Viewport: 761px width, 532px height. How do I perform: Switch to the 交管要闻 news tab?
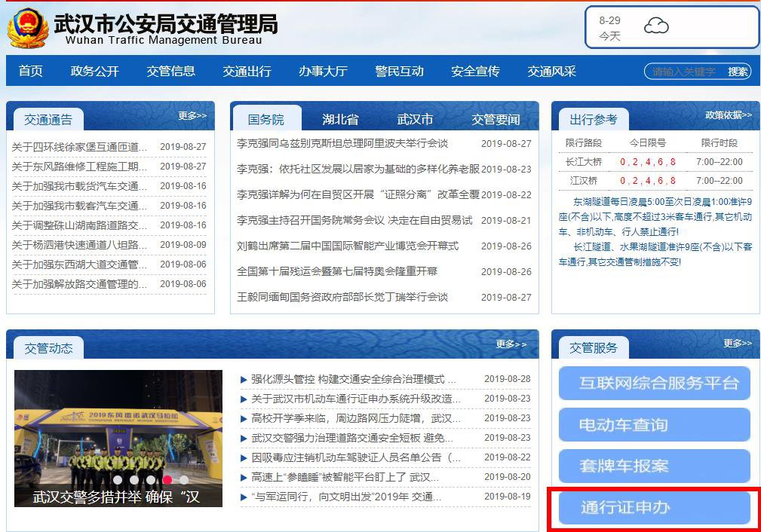coord(496,119)
